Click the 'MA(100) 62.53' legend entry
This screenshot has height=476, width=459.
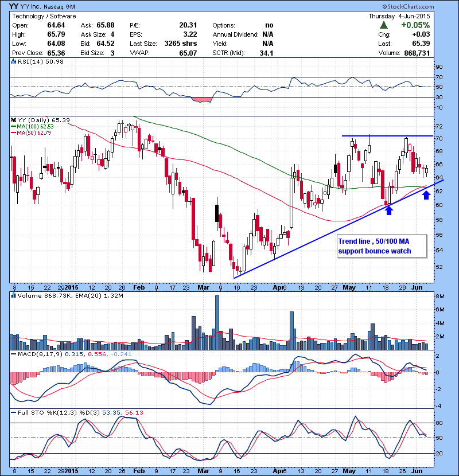coord(35,127)
